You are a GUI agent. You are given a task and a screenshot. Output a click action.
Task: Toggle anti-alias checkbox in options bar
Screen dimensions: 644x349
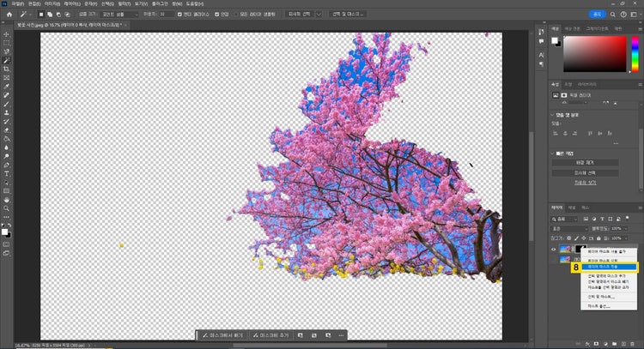pos(179,15)
